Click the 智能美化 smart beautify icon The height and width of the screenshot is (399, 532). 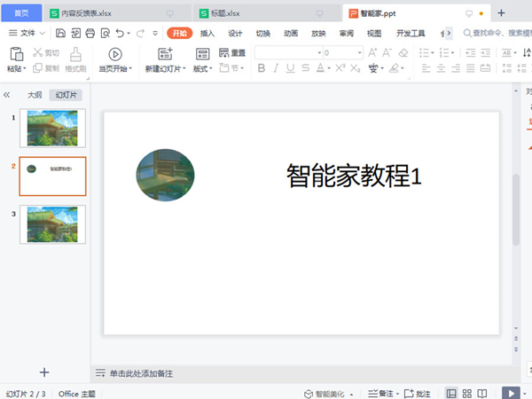(309, 393)
